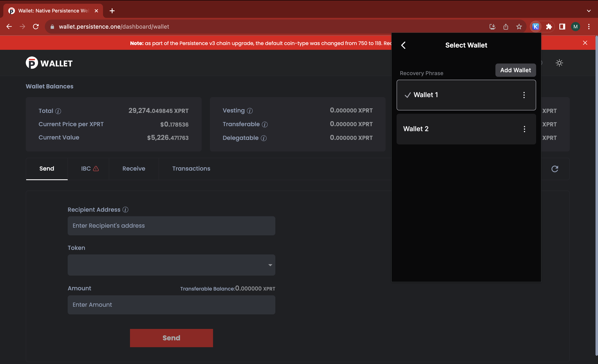Click info icon beside Recipient Address
Viewport: 598px width, 364px height.
pyautogui.click(x=125, y=210)
